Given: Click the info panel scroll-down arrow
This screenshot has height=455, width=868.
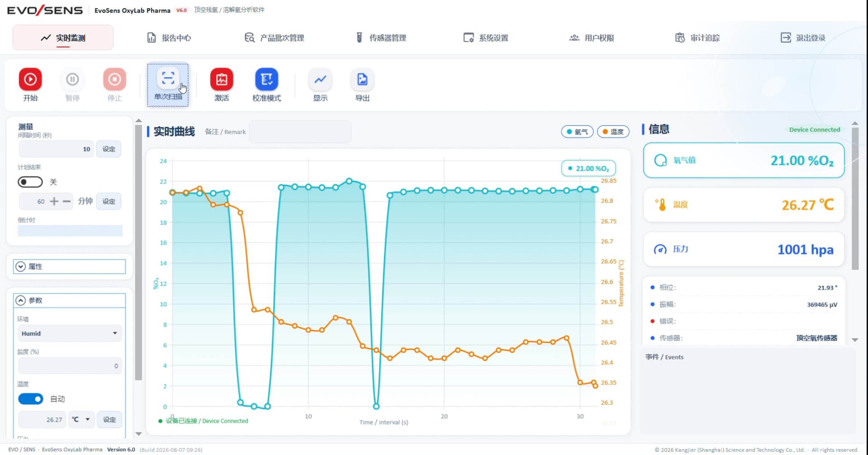Looking at the screenshot, I should (855, 340).
